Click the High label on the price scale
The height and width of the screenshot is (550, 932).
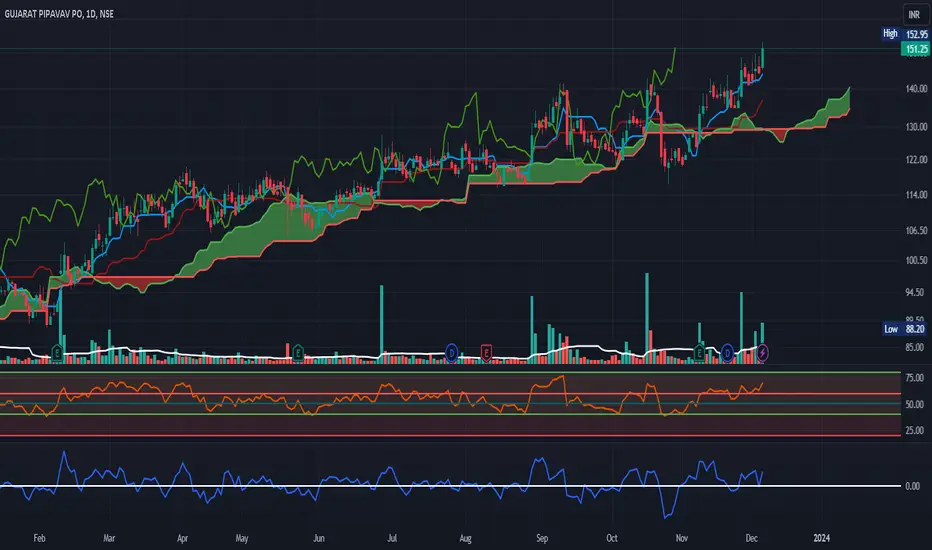pyautogui.click(x=890, y=33)
